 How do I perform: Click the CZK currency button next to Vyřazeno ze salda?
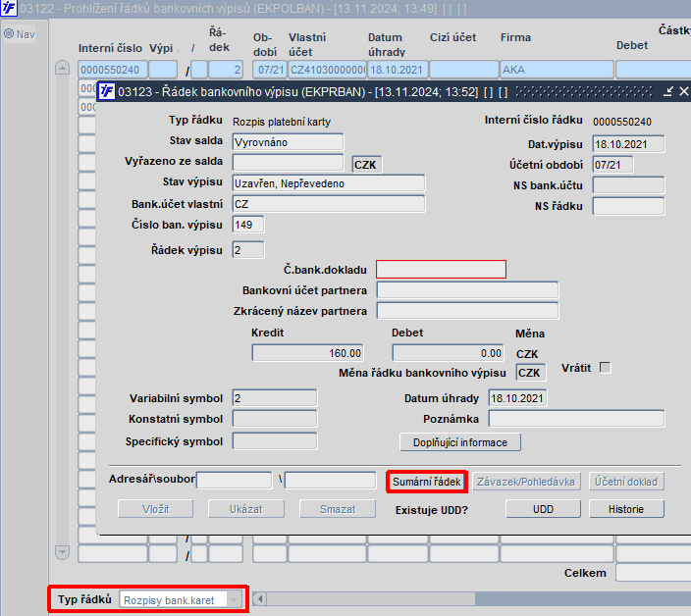coord(365,165)
